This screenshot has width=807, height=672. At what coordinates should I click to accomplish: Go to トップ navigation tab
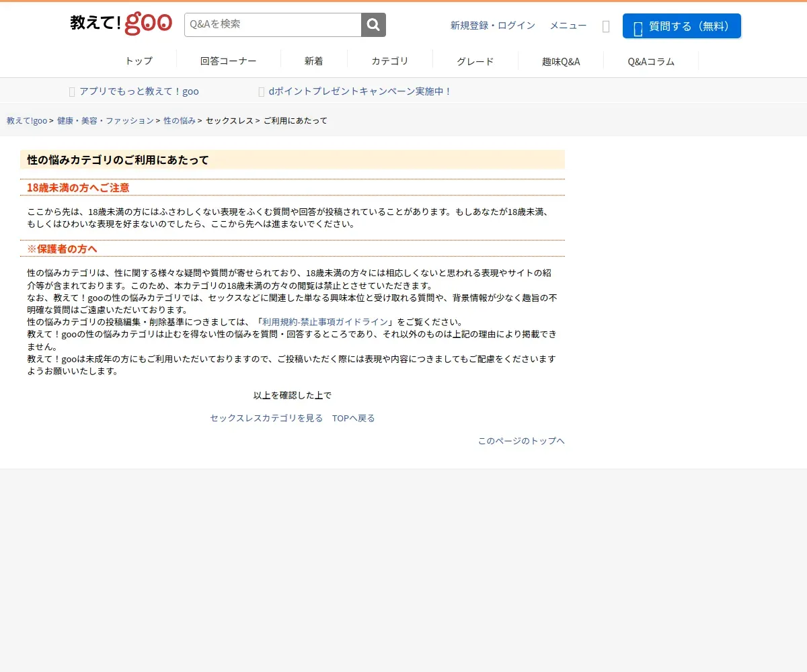pos(139,61)
